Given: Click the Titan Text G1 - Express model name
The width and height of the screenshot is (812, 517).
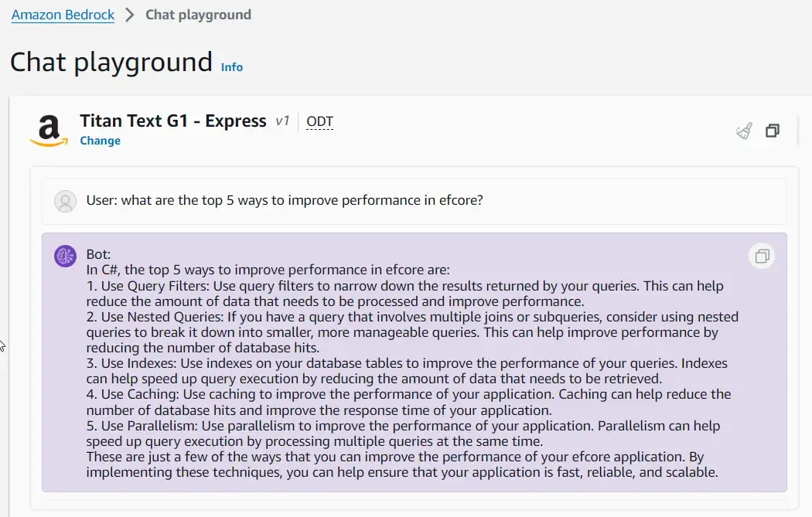Looking at the screenshot, I should (x=173, y=121).
